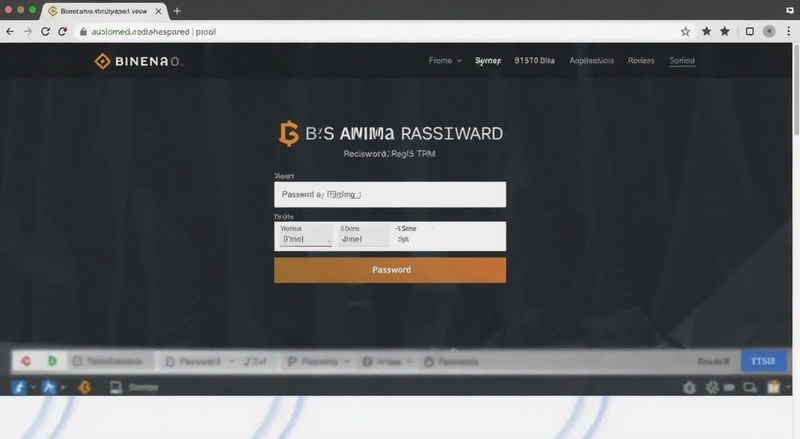Click the blue TTSB button
The height and width of the screenshot is (439, 800).
click(763, 361)
